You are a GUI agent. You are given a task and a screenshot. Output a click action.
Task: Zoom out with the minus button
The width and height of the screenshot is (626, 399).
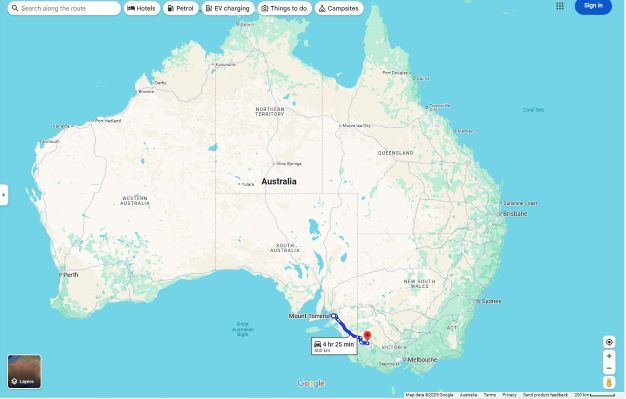coord(609,368)
